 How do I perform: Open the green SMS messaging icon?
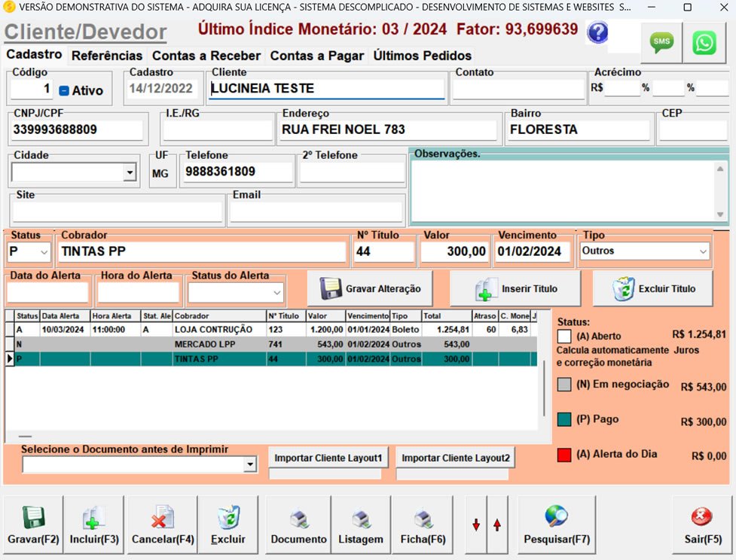pos(660,42)
